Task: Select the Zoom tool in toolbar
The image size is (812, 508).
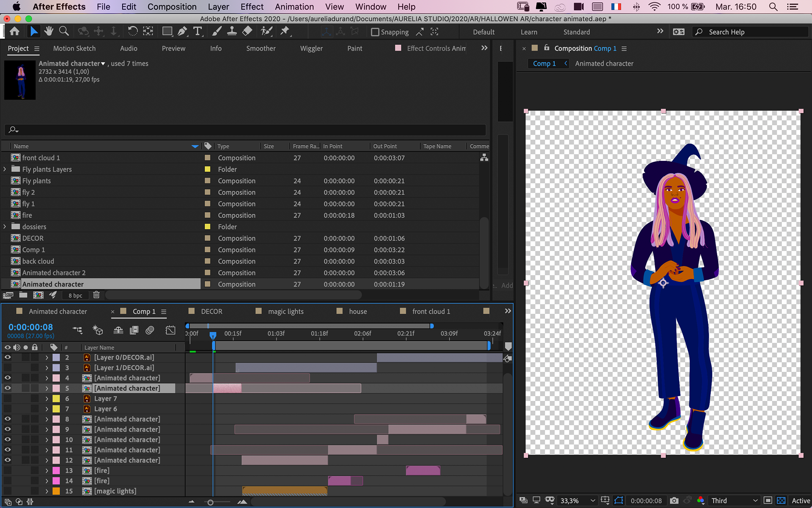Action: pyautogui.click(x=64, y=31)
